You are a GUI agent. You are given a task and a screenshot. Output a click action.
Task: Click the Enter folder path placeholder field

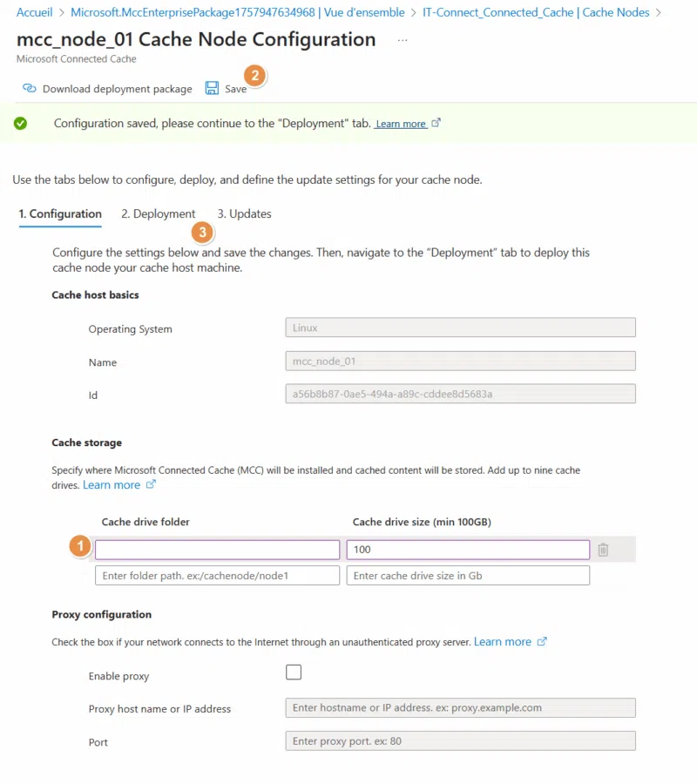pyautogui.click(x=217, y=576)
